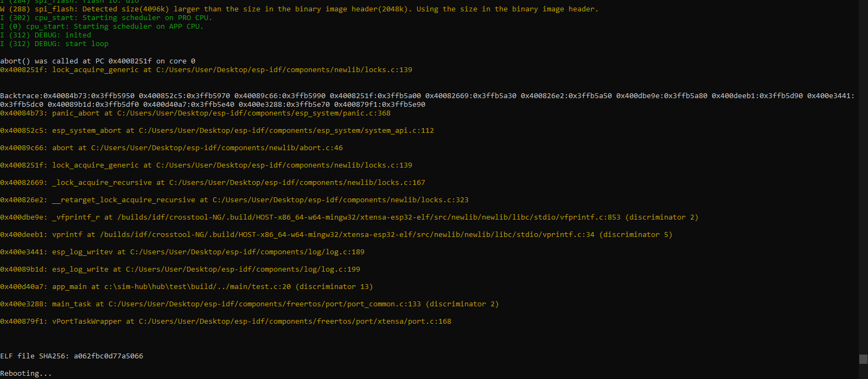This screenshot has width=868, height=379.
Task: Click the "Rebooting..." text line
Action: pyautogui.click(x=26, y=374)
